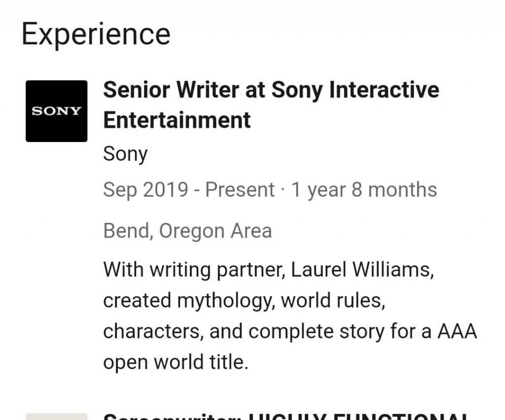Open the black Sony company logo
This screenshot has width=505, height=420.
(56, 111)
